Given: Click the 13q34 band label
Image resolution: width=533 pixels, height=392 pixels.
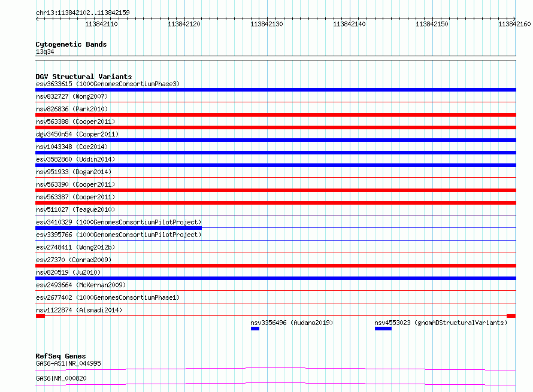Looking at the screenshot, I should 45,51.
